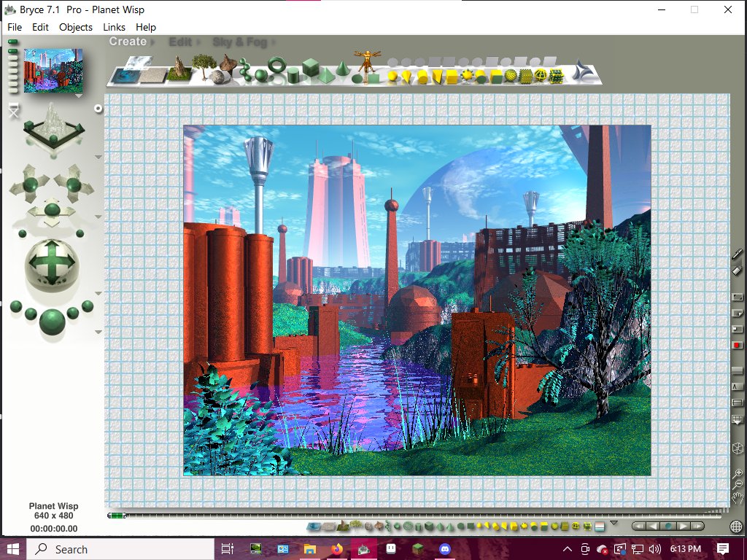Open the nano preview options triangle
The width and height of the screenshot is (747, 560).
pyautogui.click(x=79, y=96)
